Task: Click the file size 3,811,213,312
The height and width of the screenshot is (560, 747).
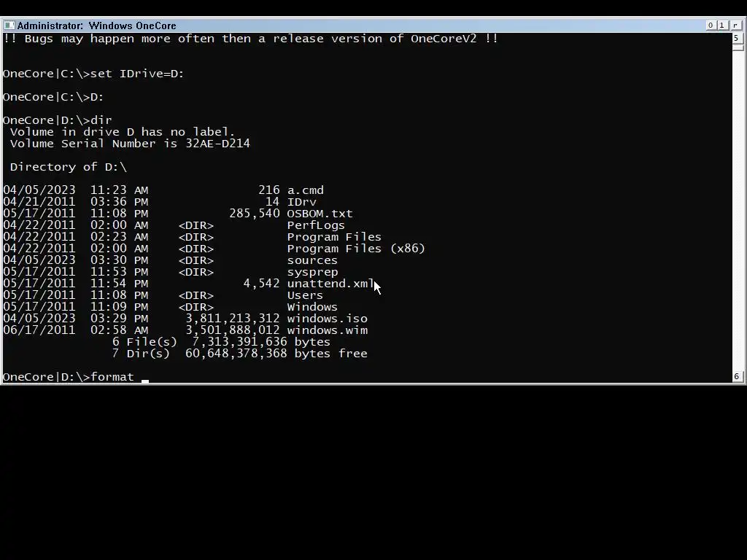Action: point(233,319)
